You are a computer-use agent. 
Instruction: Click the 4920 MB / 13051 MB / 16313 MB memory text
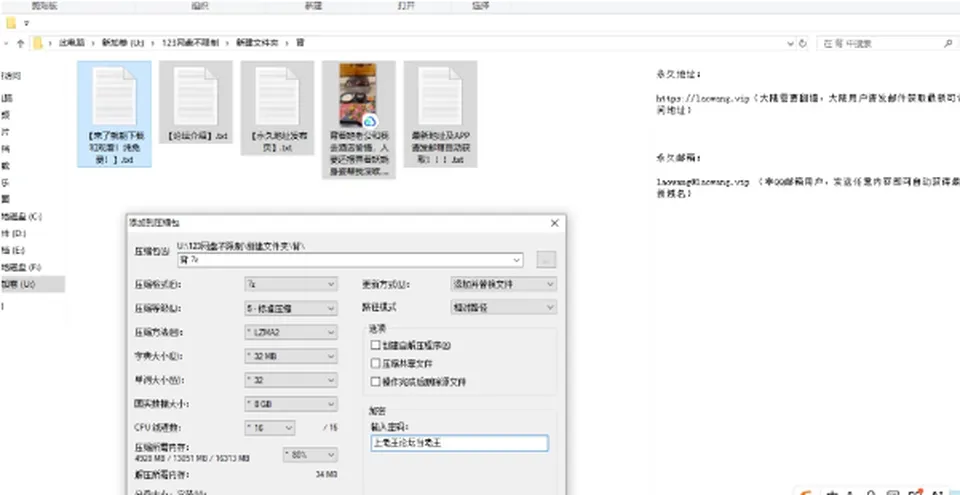click(192, 458)
